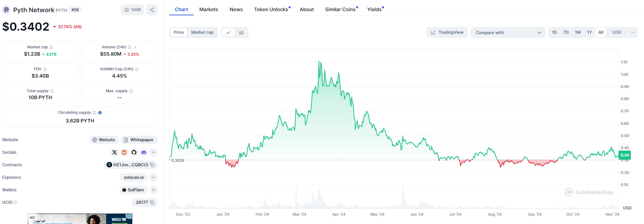This screenshot has width=644, height=224.
Task: Open the Similar Coins tab
Action: click(341, 9)
